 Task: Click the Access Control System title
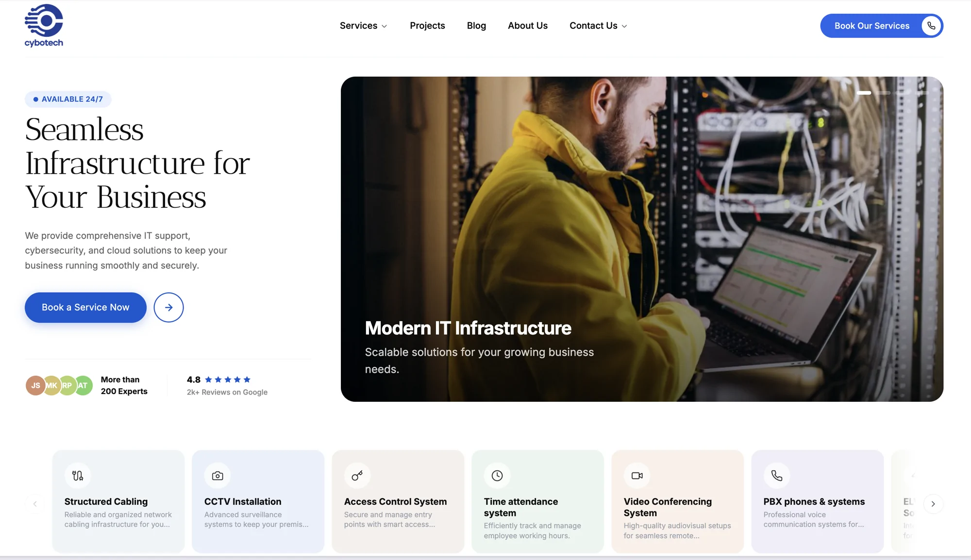coord(395,501)
